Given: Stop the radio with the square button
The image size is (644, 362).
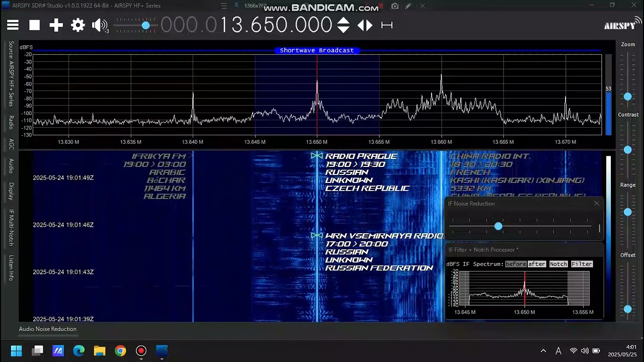Looking at the screenshot, I should click(x=34, y=25).
